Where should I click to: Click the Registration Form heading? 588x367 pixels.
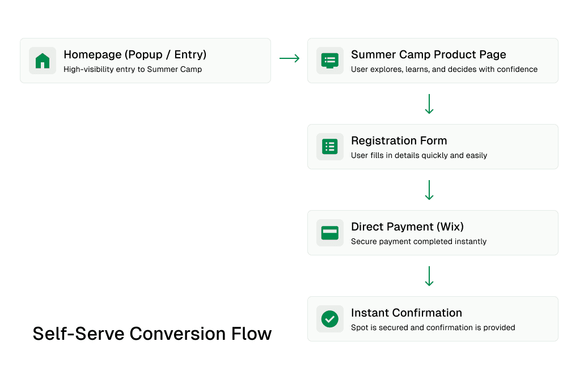click(x=399, y=141)
